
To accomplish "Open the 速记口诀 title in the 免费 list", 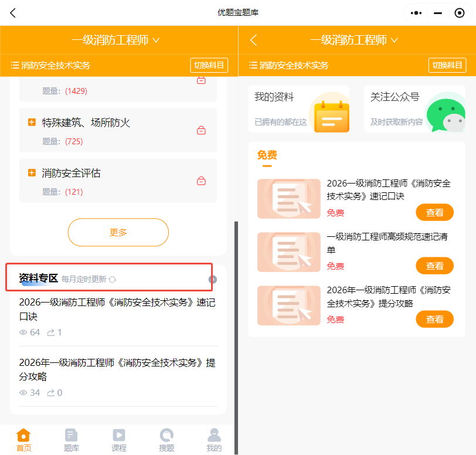I will point(389,190).
